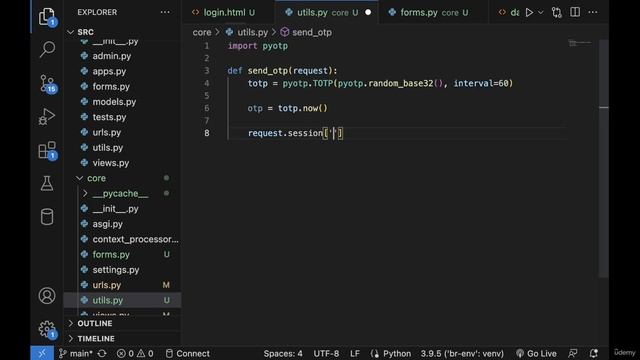Split the editor to the right
The width and height of the screenshot is (640, 360).
(575, 12)
